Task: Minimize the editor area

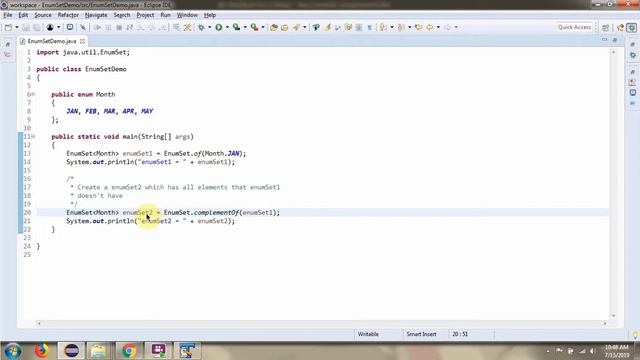Action: (x=604, y=40)
